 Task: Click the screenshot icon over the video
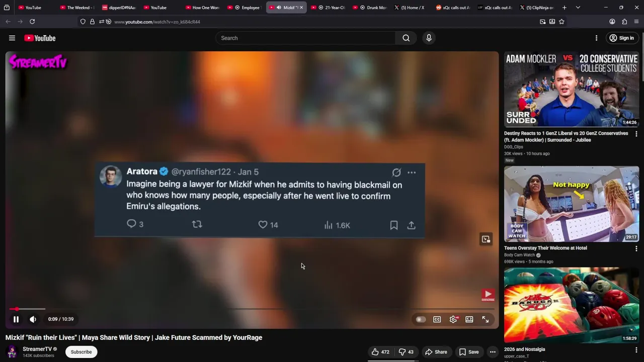[486, 239]
